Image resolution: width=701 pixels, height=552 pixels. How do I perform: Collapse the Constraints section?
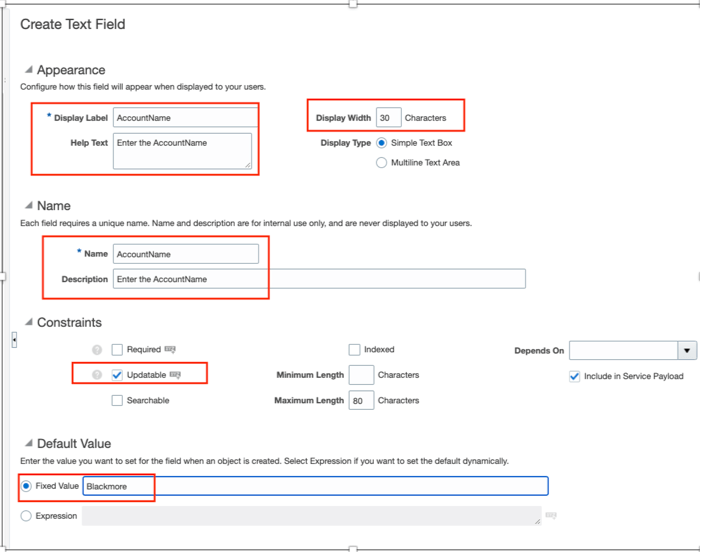[28, 322]
